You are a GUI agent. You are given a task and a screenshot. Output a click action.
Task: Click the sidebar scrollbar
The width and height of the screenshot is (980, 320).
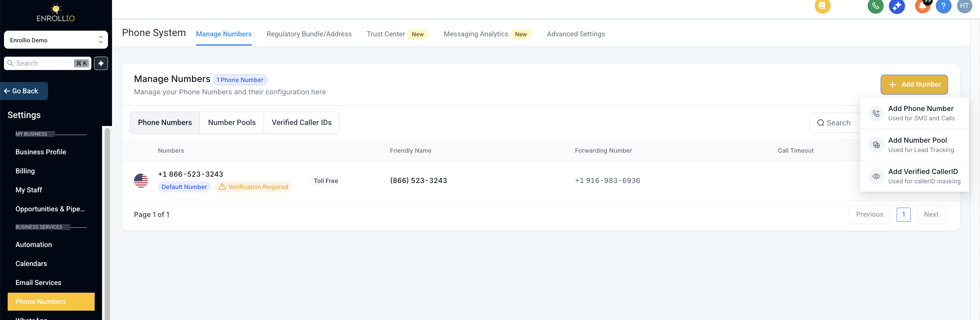pyautogui.click(x=107, y=224)
